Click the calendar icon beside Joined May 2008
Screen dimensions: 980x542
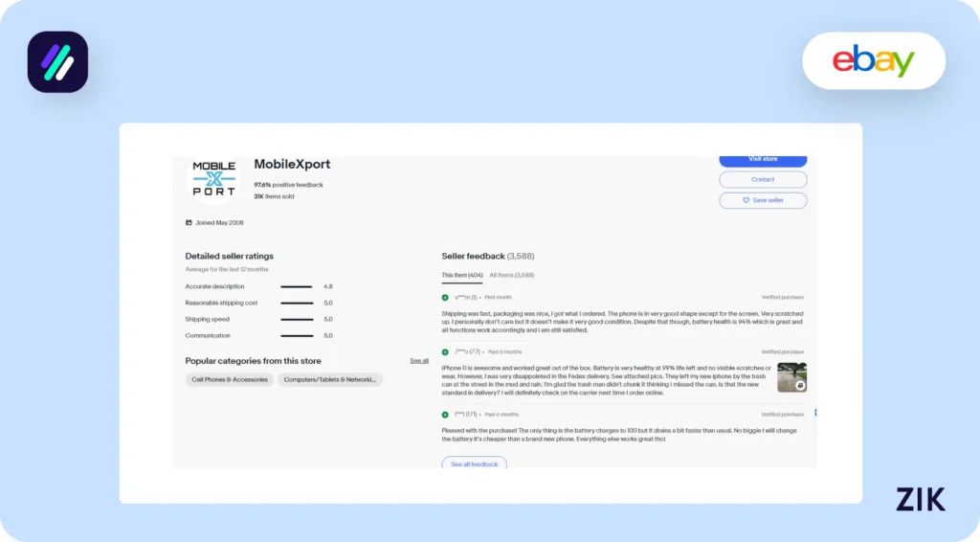[x=189, y=222]
